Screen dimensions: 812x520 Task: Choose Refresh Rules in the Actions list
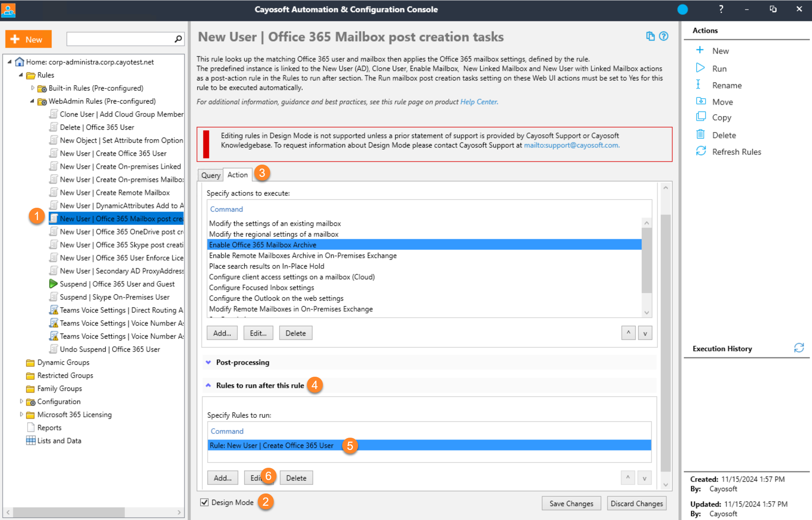[737, 152]
